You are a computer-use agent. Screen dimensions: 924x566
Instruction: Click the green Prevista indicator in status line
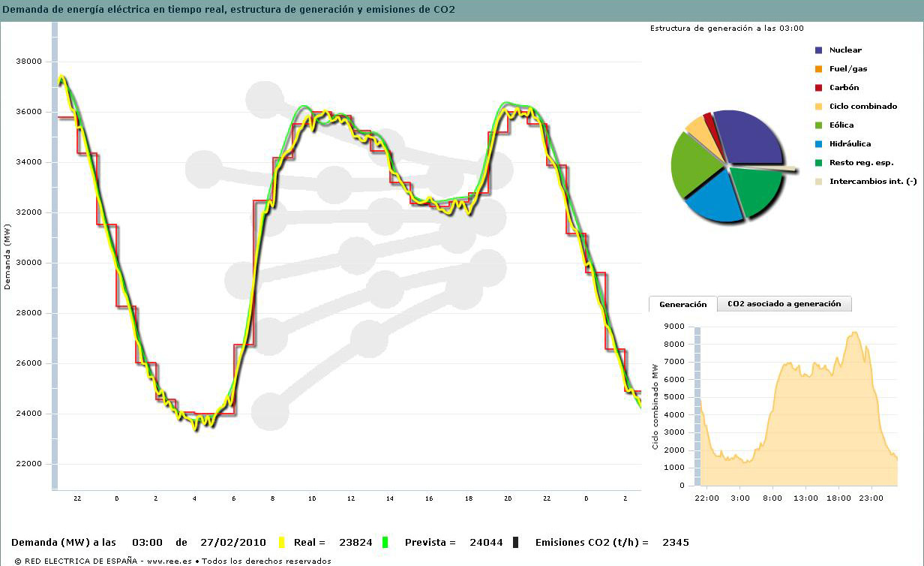[385, 542]
